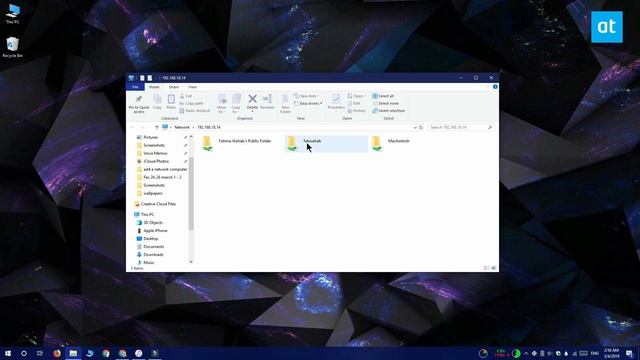Click the History ribbon command
The height and width of the screenshot is (360, 640).
tap(356, 111)
